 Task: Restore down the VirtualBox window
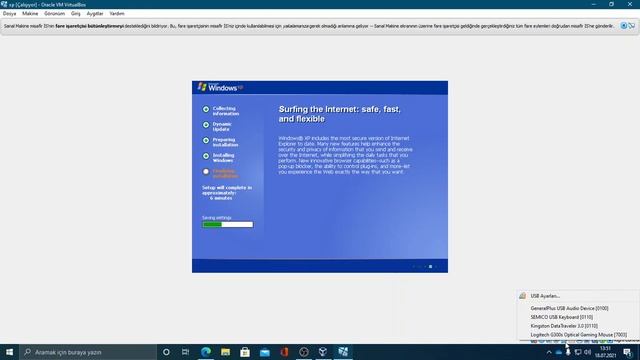point(611,4)
